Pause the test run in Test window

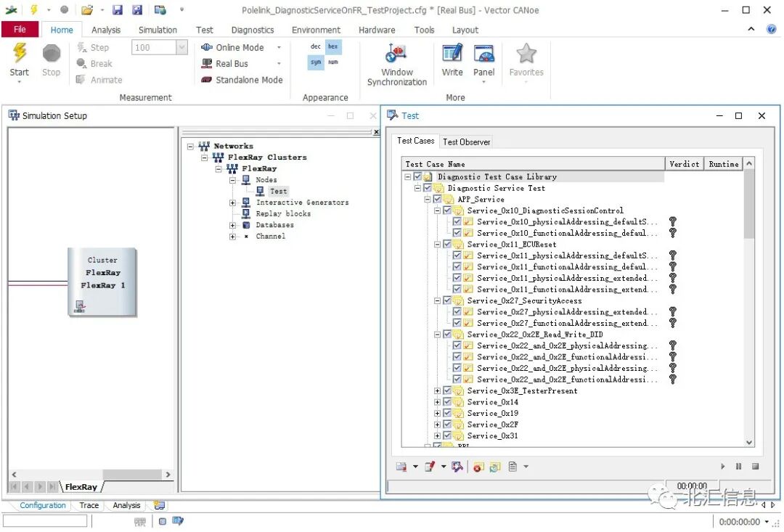(x=738, y=466)
